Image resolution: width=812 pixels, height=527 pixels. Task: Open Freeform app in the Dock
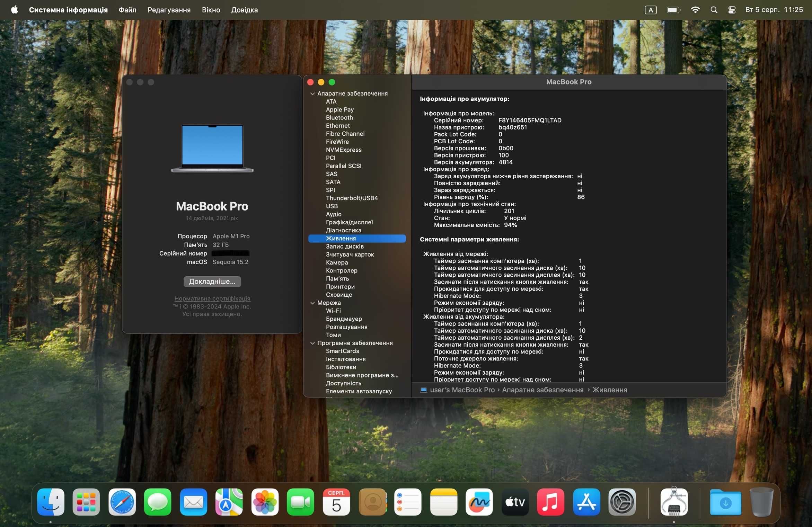[479, 502]
